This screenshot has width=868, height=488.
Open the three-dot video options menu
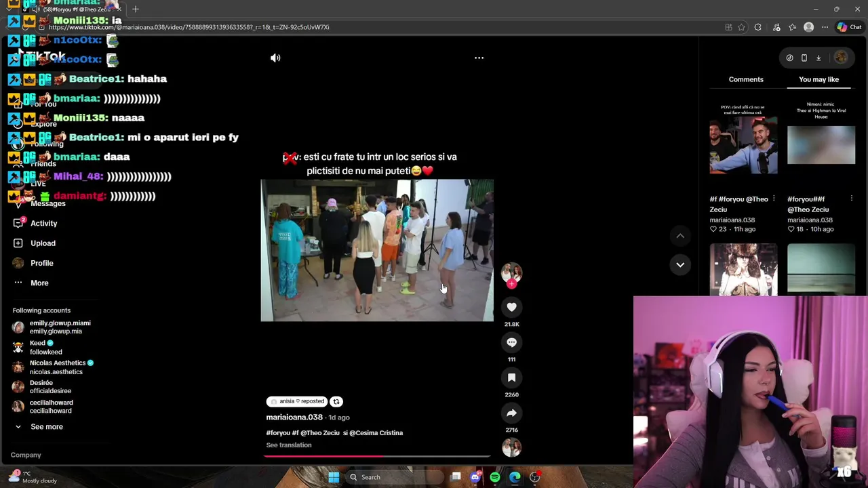pyautogui.click(x=479, y=58)
